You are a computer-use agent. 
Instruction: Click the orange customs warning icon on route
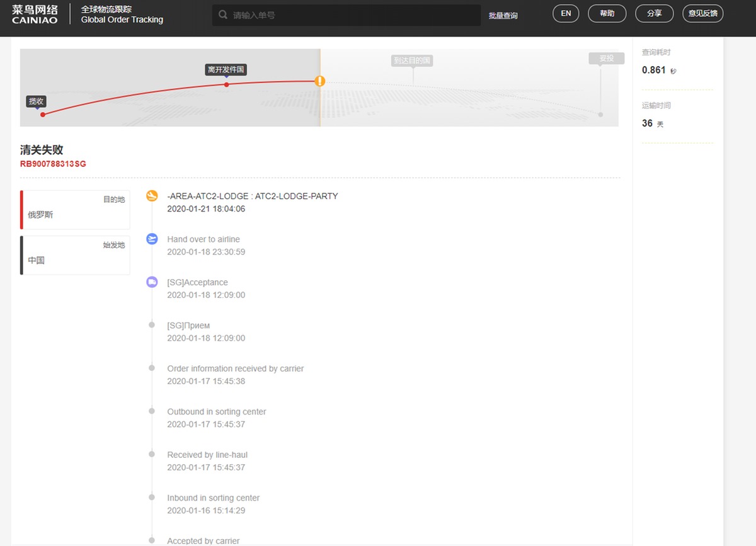click(x=320, y=81)
